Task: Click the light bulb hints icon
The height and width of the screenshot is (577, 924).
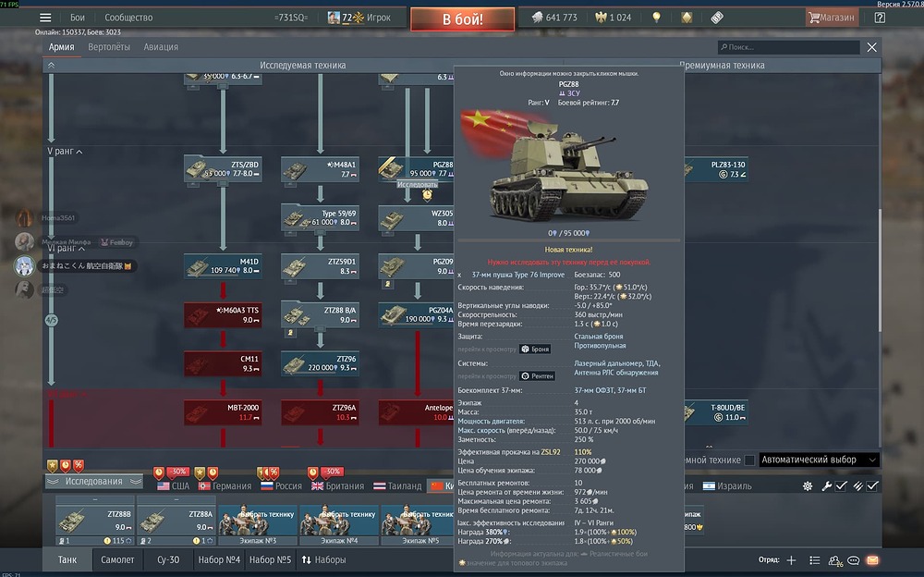Action: click(x=656, y=18)
